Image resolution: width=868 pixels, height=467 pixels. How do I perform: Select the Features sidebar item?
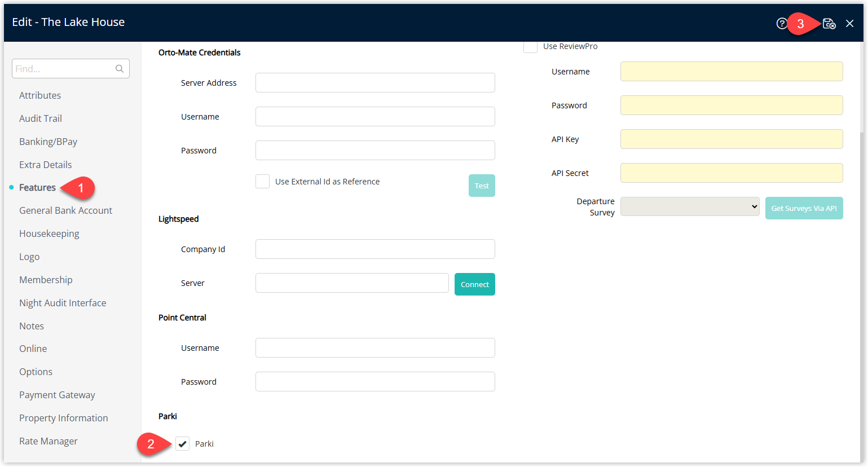pos(37,187)
